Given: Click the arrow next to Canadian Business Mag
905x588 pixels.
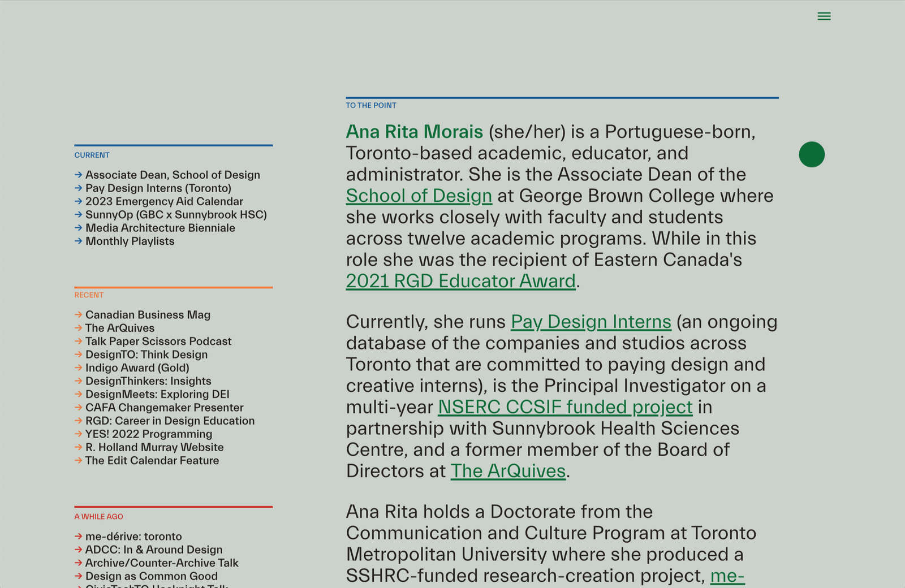Looking at the screenshot, I should (x=79, y=315).
